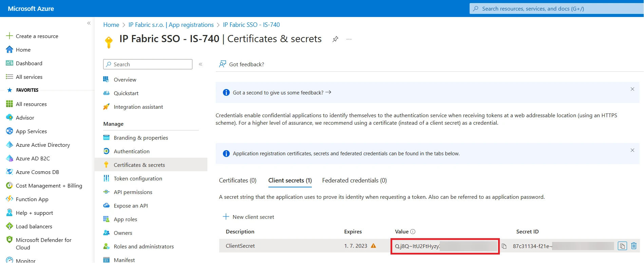Screen dimensions: 644x263
Task: Add a New client secret
Action: pyautogui.click(x=248, y=217)
